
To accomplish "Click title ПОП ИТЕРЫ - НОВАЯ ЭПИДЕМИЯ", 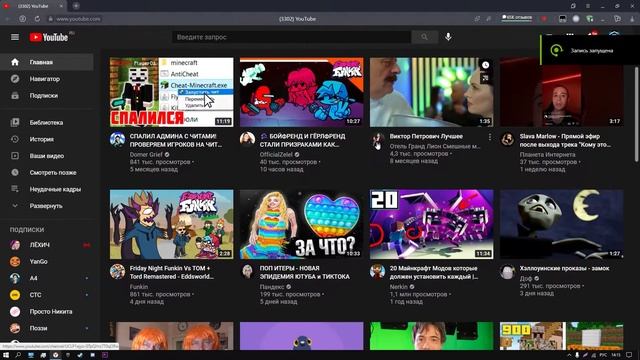I will [304, 272].
